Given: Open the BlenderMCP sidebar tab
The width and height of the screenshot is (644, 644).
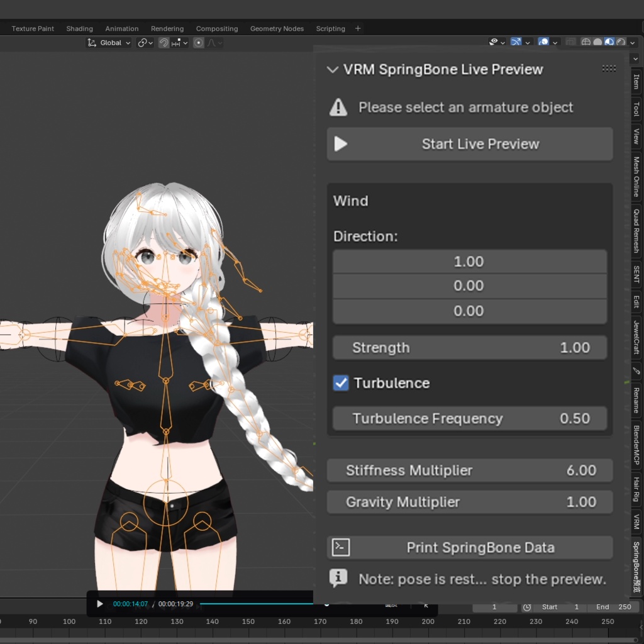Looking at the screenshot, I should click(636, 445).
